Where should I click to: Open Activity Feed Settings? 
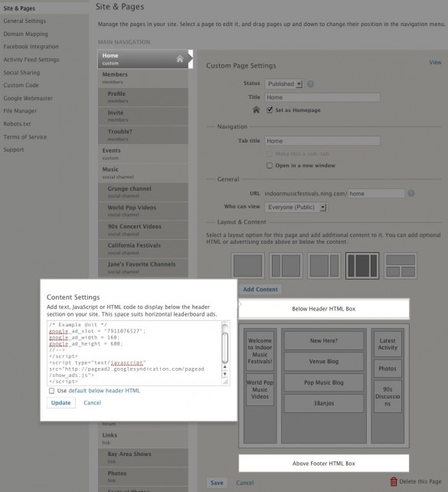click(x=31, y=60)
